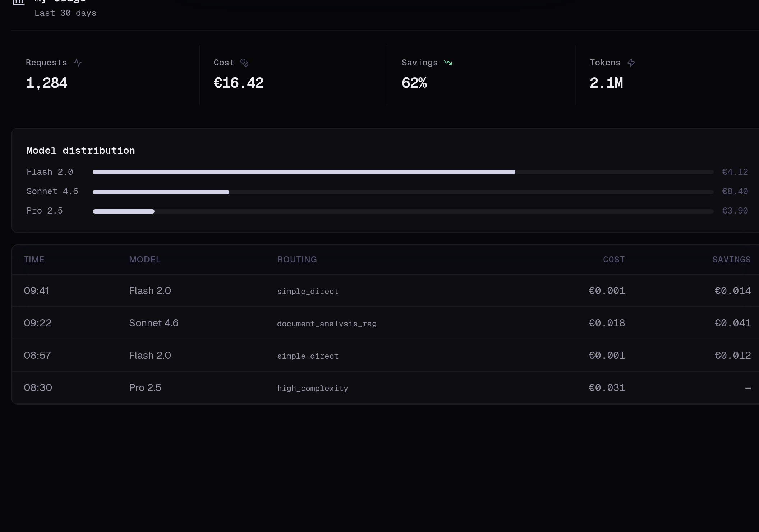Click the 2.1M tokens value

pyautogui.click(x=606, y=83)
